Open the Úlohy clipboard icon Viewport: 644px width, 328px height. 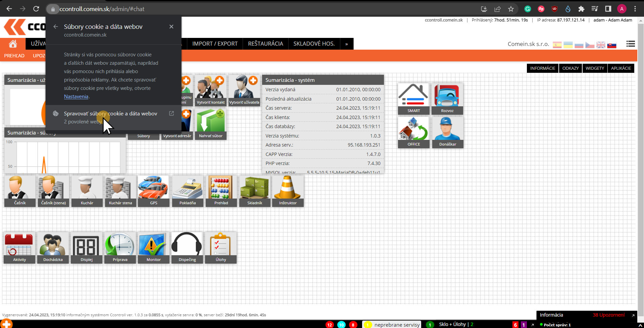tap(220, 247)
